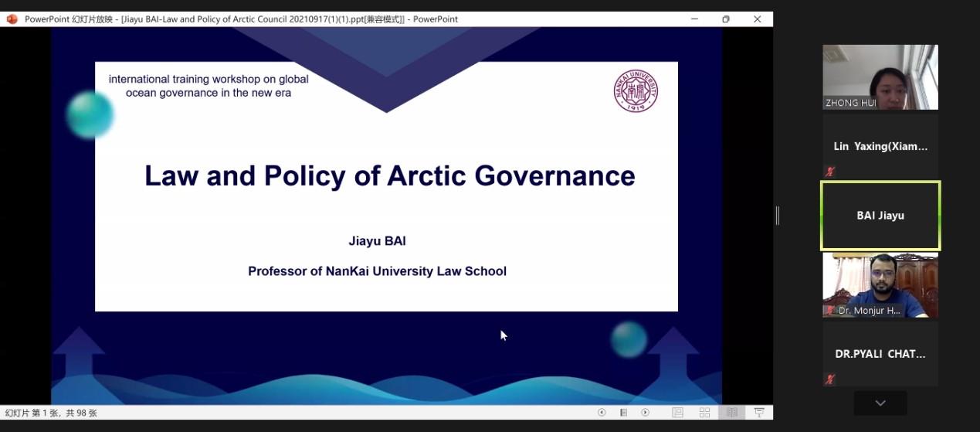This screenshot has width=980, height=432.
Task: Select ZHONG HUI video thumbnail
Action: (880, 77)
